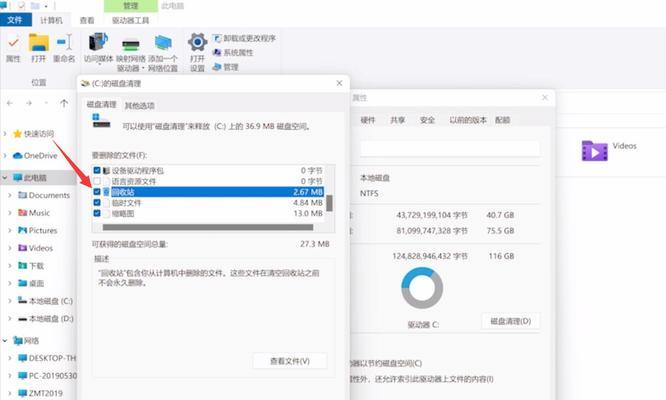The width and height of the screenshot is (666, 400).
Task: Click the Up directory arrow
Action: [x=64, y=103]
